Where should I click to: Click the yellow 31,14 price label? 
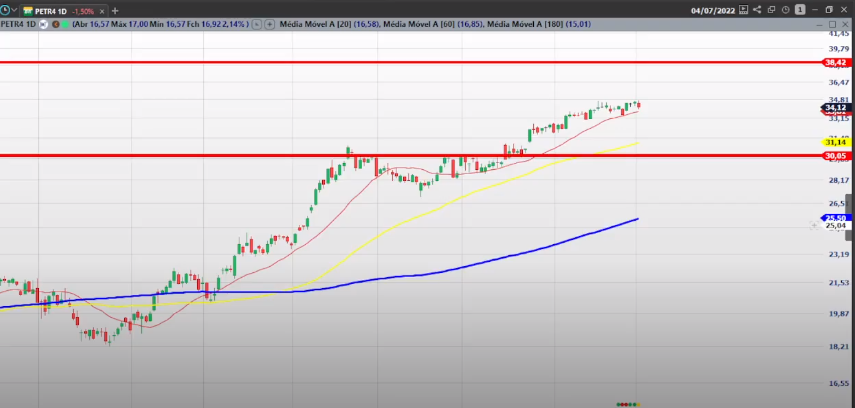coord(836,143)
